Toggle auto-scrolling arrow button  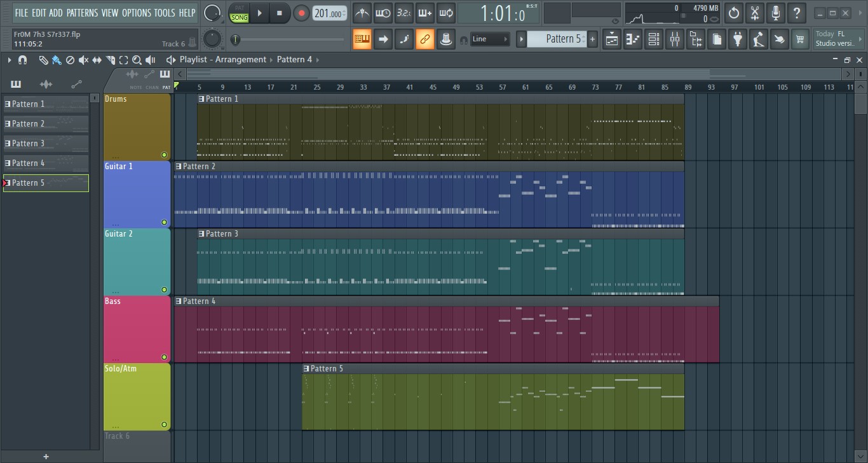tap(383, 39)
